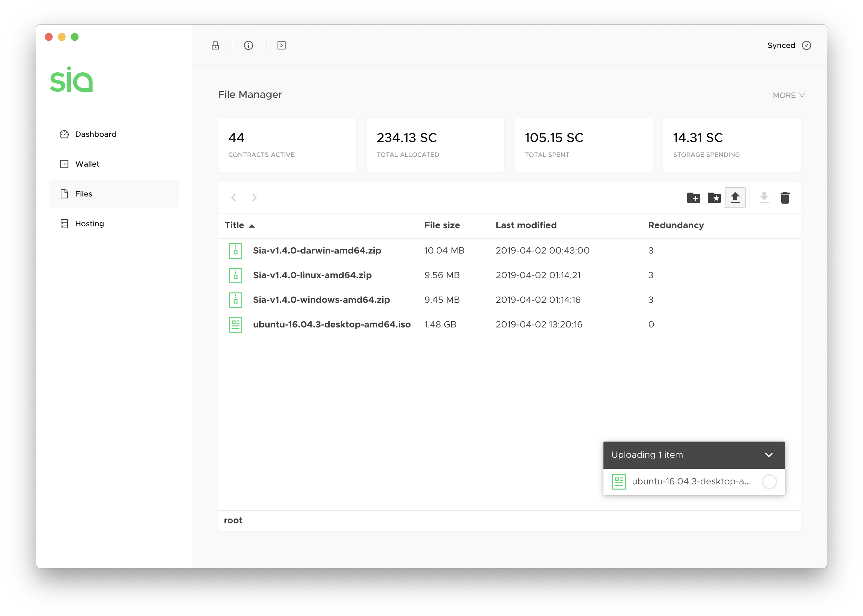
Task: Click the root breadcrumb label
Action: pyautogui.click(x=233, y=520)
